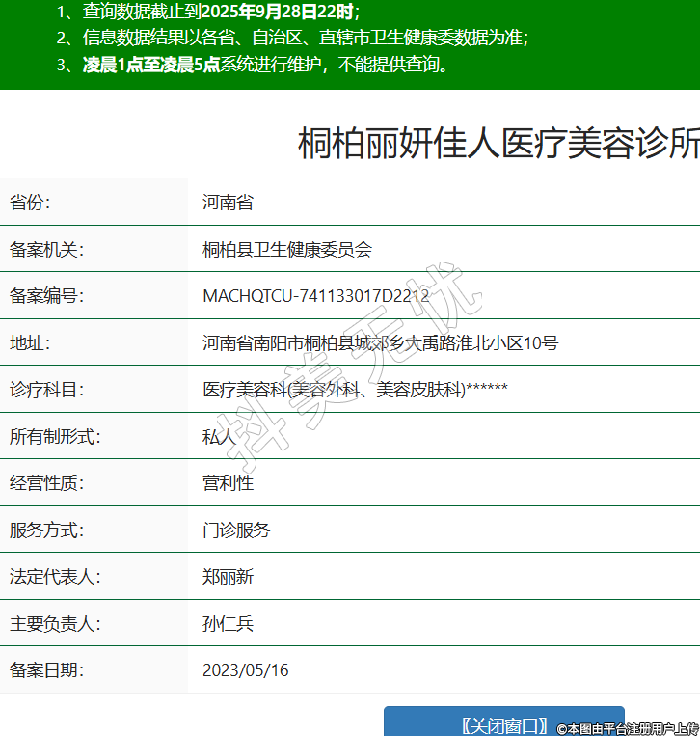
Task: Select the 所有制形式 field label
Action: click(55, 436)
